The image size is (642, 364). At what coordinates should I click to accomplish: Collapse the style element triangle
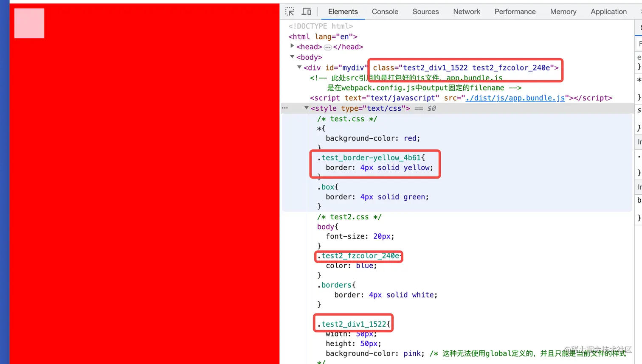click(x=307, y=108)
